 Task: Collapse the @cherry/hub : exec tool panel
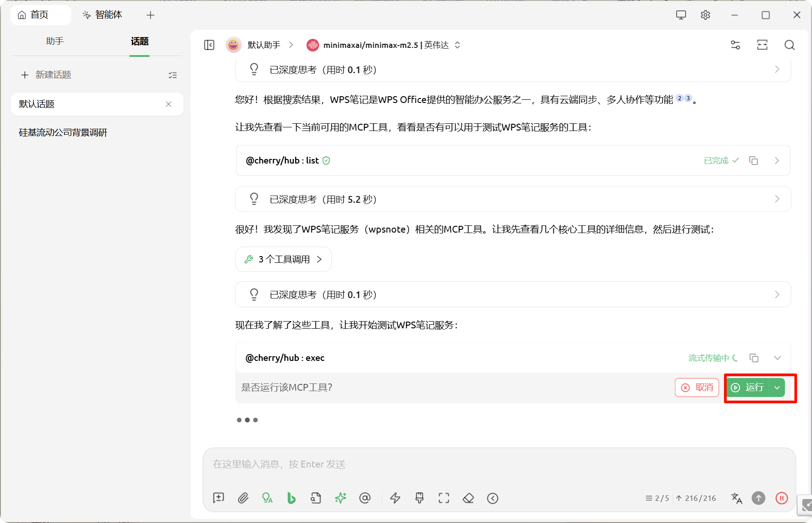(x=777, y=358)
